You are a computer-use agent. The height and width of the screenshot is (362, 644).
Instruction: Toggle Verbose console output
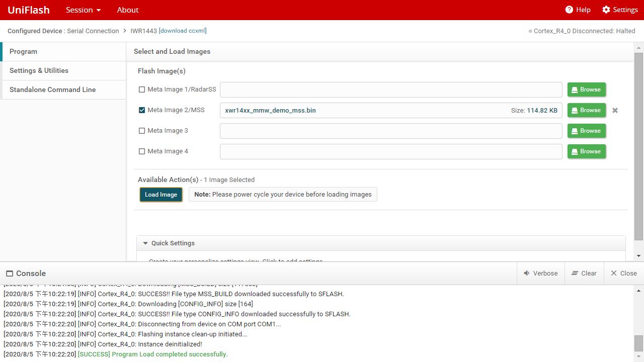pyautogui.click(x=540, y=273)
